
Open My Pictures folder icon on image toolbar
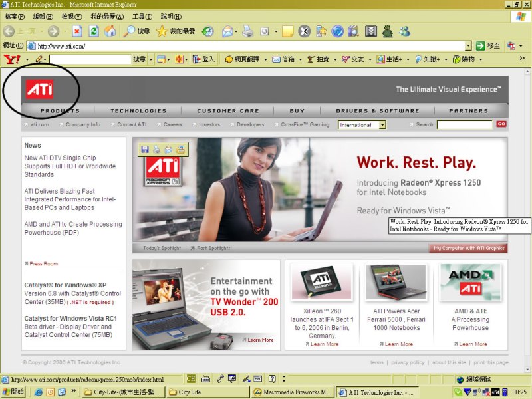point(180,149)
